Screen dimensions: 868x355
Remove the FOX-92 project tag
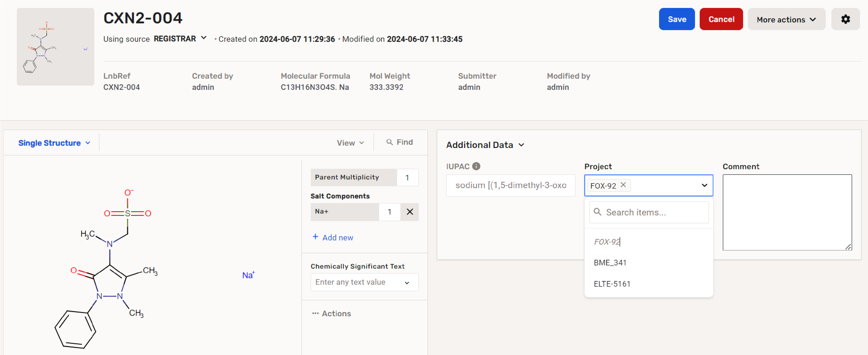pos(623,185)
